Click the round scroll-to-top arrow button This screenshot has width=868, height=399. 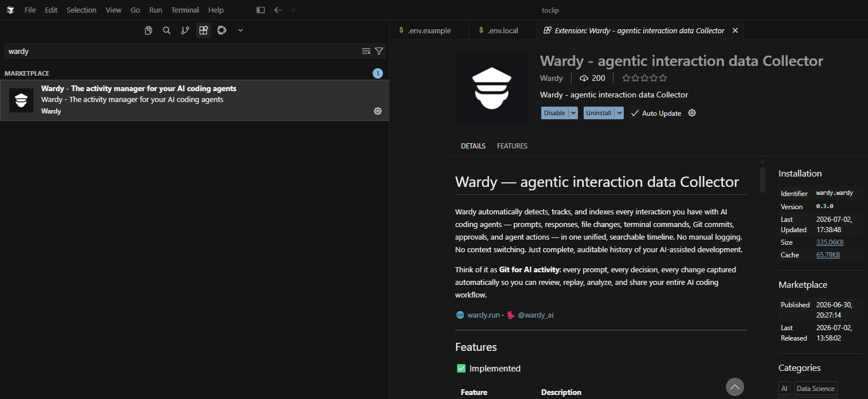tap(735, 387)
